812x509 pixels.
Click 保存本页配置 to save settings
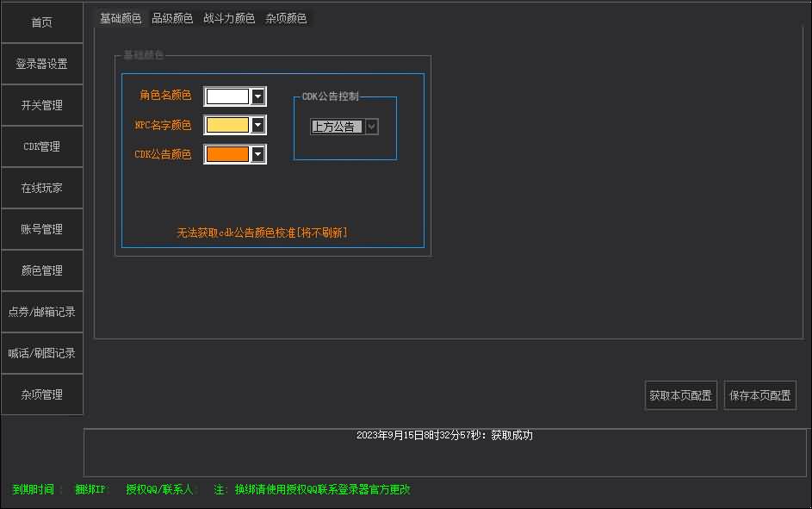760,395
